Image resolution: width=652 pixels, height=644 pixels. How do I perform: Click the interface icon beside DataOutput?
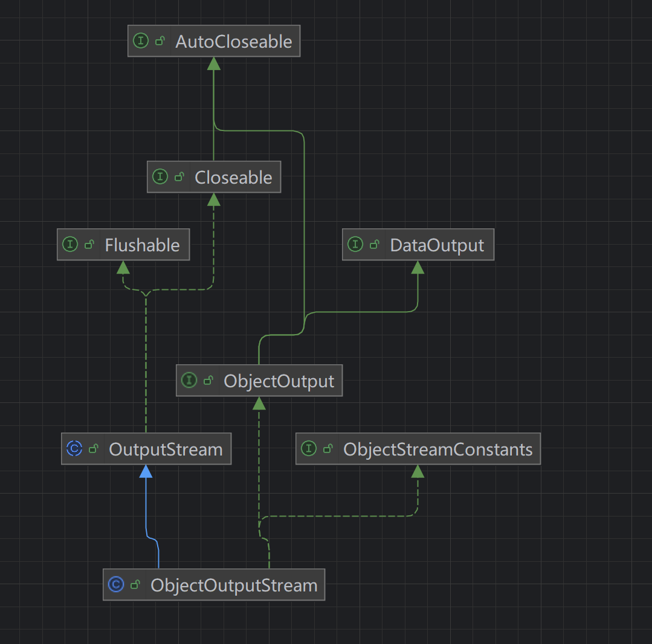coord(356,245)
